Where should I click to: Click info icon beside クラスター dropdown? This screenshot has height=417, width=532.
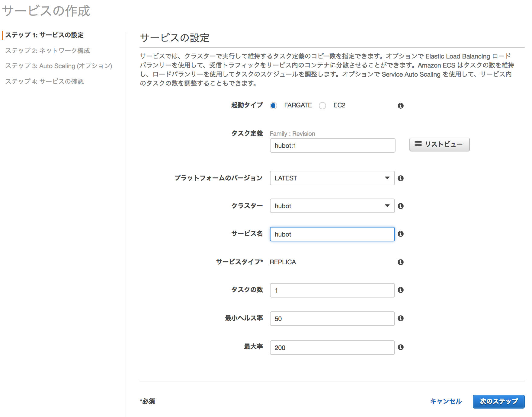point(400,206)
